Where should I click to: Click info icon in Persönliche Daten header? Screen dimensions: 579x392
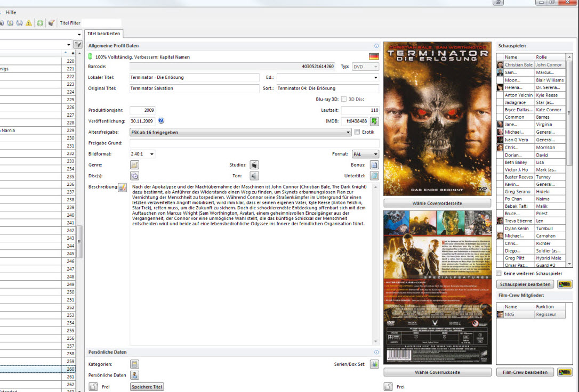click(376, 352)
